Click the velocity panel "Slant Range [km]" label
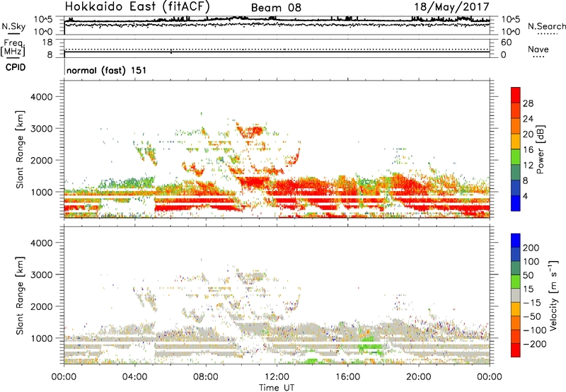This screenshot has width=566, height=392. 20,296
